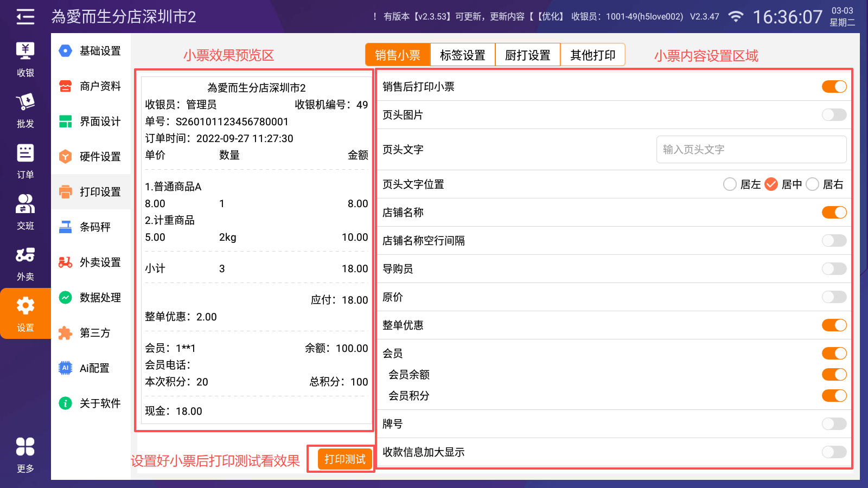Open 条码秤 barcode scale settings
The width and height of the screenshot is (868, 488).
(91, 227)
